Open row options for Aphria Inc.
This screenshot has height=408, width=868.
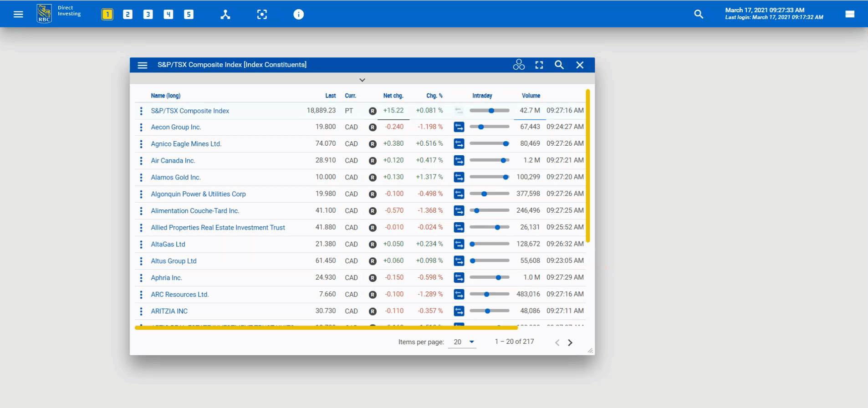pyautogui.click(x=141, y=278)
